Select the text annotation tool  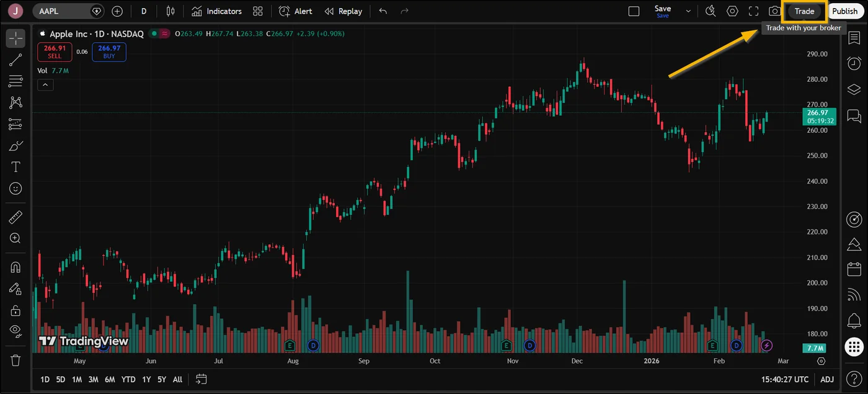[x=15, y=167]
